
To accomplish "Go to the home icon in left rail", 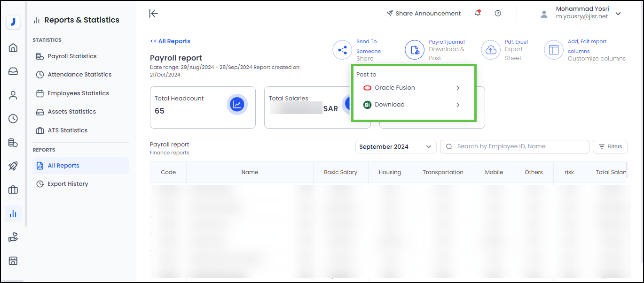I will point(13,47).
